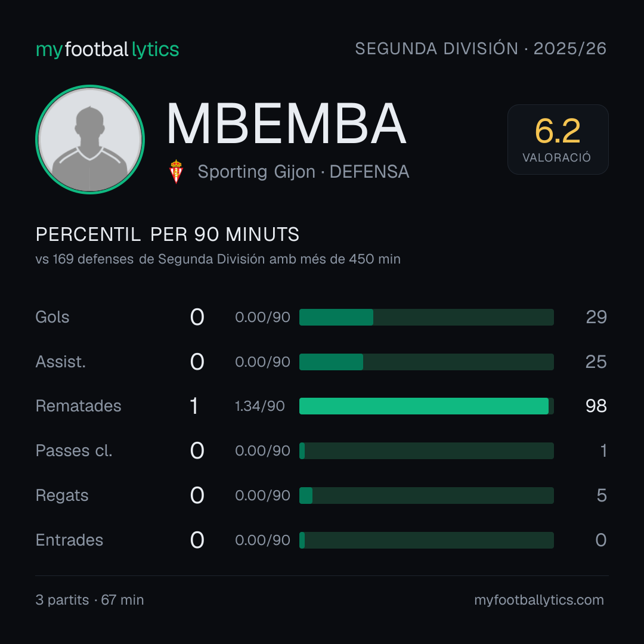Select the MBEMBA player name heading
The width and height of the screenshot is (644, 644).
click(x=286, y=123)
